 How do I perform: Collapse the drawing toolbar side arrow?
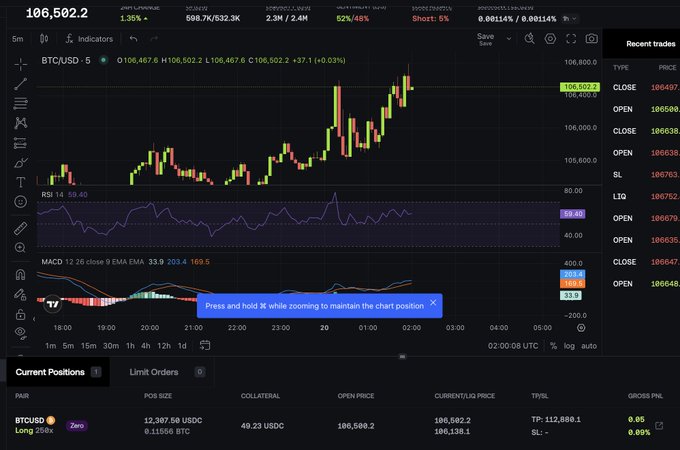(x=34, y=319)
